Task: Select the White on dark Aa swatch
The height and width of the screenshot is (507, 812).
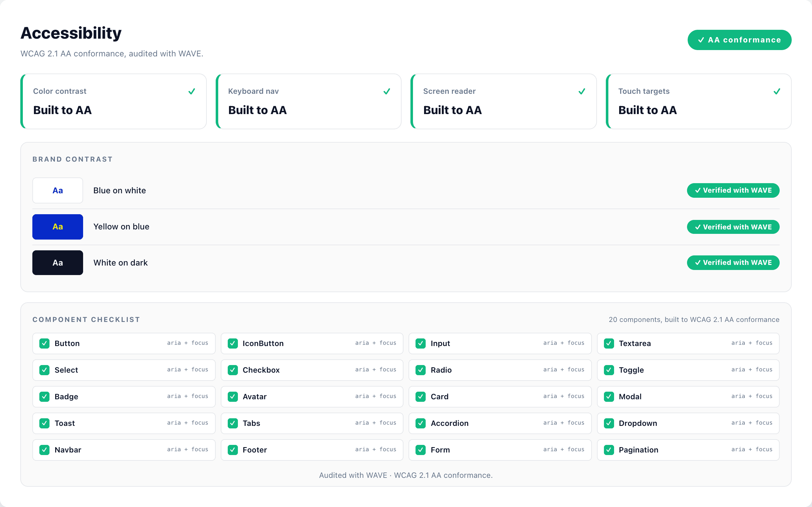Action: coord(58,263)
